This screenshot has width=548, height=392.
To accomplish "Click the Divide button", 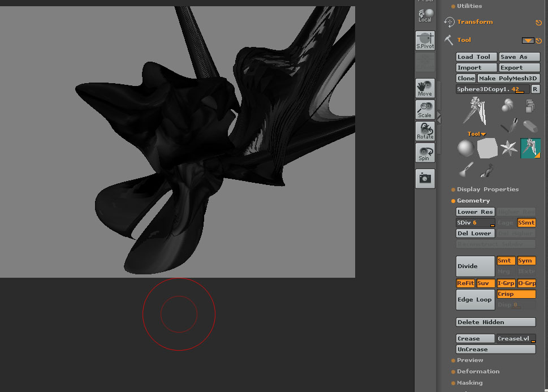I will [475, 266].
